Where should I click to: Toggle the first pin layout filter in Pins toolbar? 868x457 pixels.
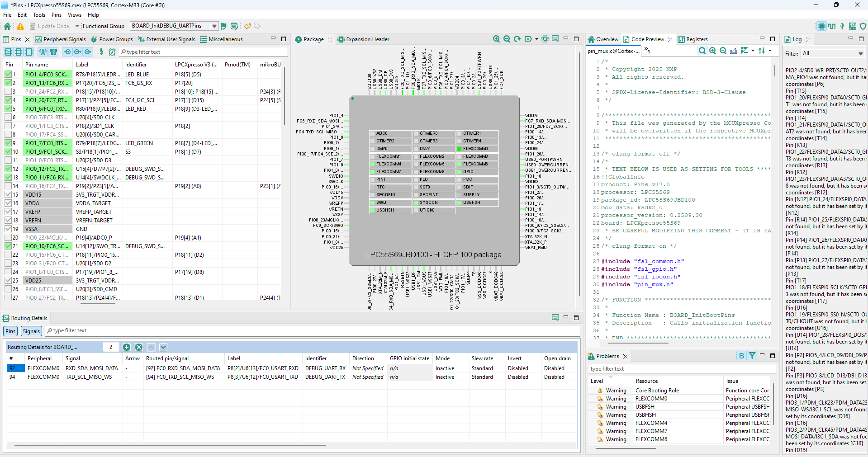coord(8,52)
